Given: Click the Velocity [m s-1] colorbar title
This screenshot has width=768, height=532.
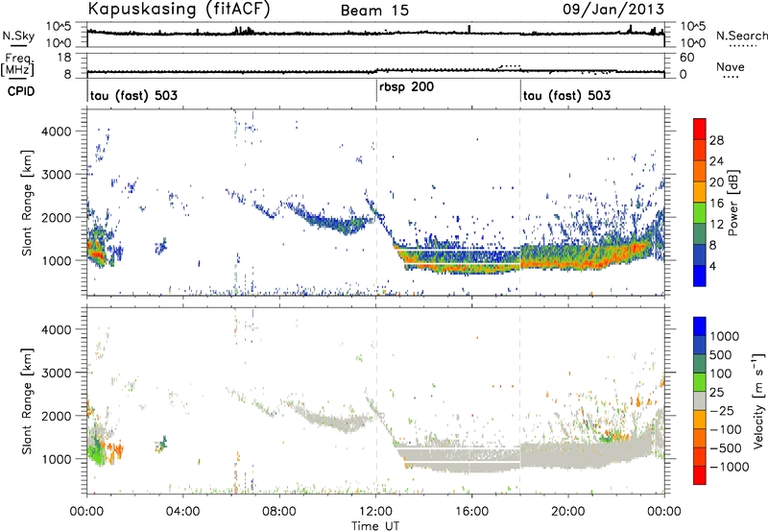Looking at the screenshot, I should pyautogui.click(x=758, y=400).
